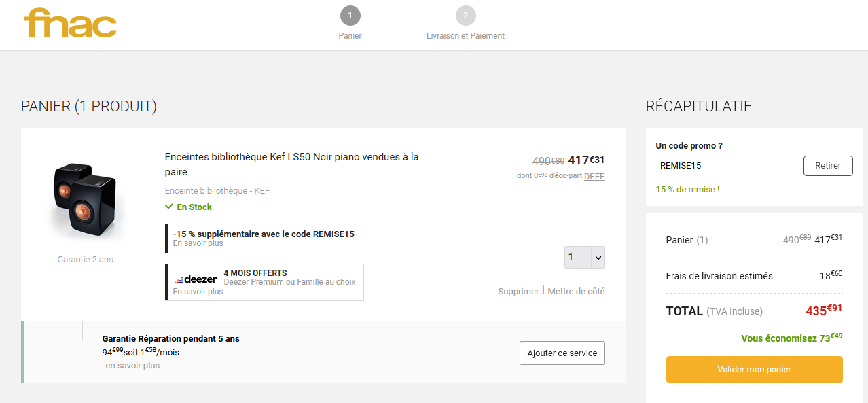Click the Supprimer link
This screenshot has height=403, width=868.
pyautogui.click(x=518, y=292)
